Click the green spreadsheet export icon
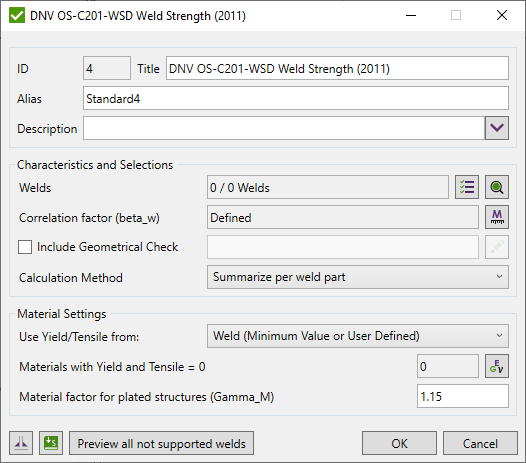This screenshot has height=463, width=526. [51, 443]
